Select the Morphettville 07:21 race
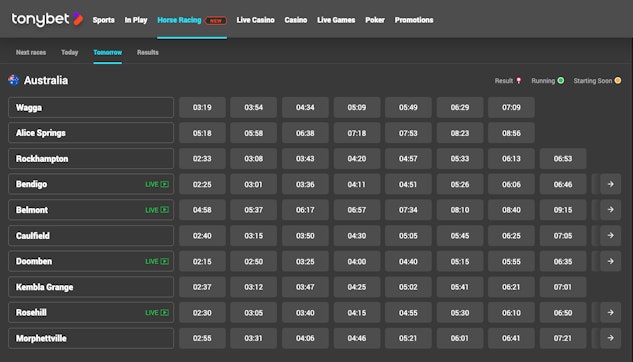633x362 pixels. pos(563,338)
